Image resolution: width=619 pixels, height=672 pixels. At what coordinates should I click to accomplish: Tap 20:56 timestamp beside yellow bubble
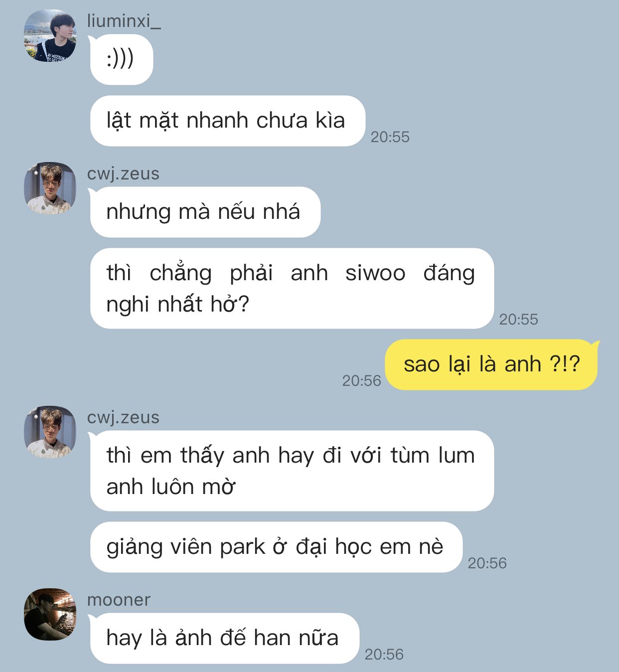point(361,381)
